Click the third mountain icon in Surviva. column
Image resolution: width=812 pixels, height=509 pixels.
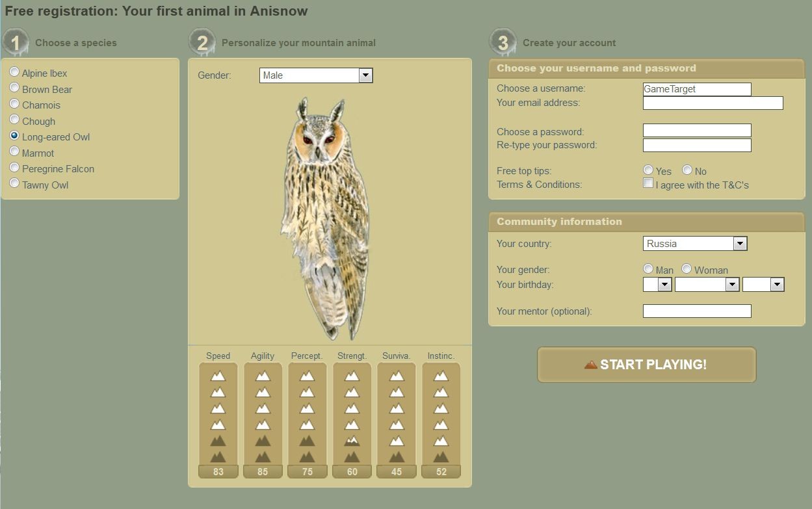(x=397, y=408)
